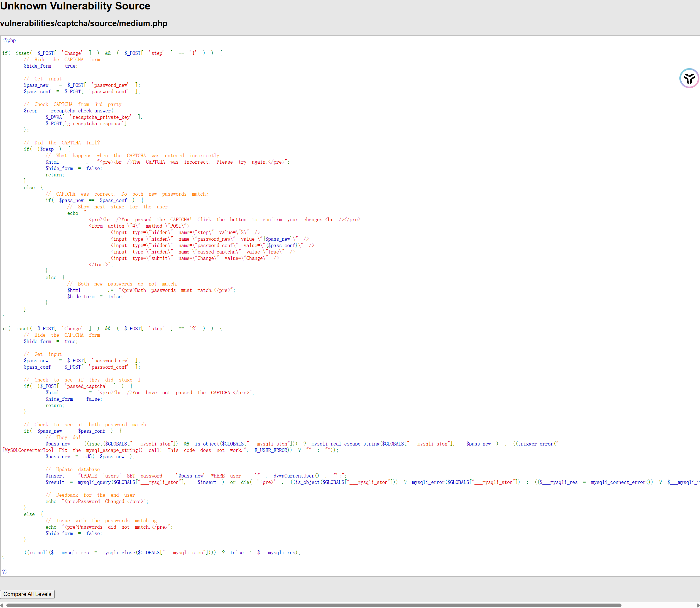Click the closing ?> tag
700x608 pixels.
pyautogui.click(x=5, y=572)
